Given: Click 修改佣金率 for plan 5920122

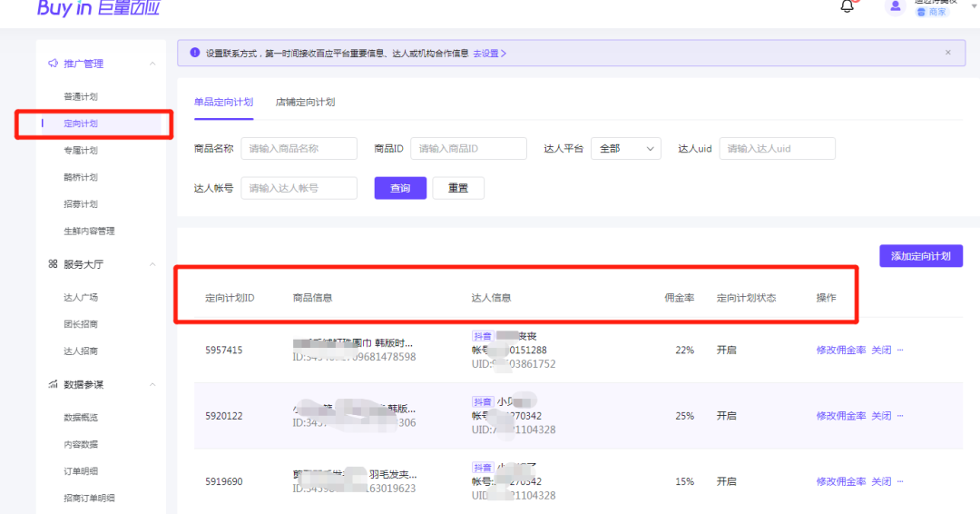Looking at the screenshot, I should tap(840, 416).
